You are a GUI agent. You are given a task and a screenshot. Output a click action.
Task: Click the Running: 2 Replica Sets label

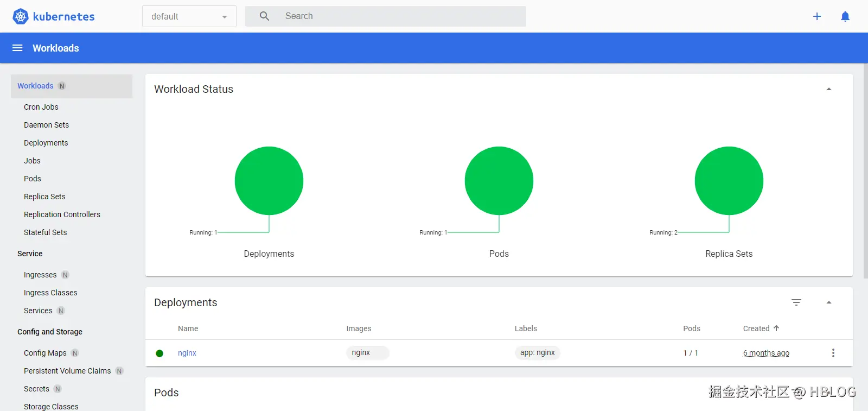(663, 232)
